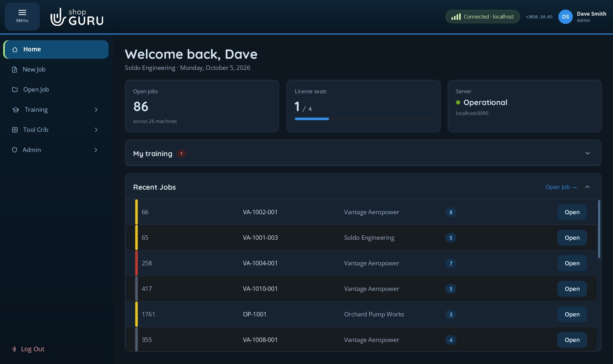Click operation count badge for job 258
The width and height of the screenshot is (613, 364).
(x=451, y=263)
